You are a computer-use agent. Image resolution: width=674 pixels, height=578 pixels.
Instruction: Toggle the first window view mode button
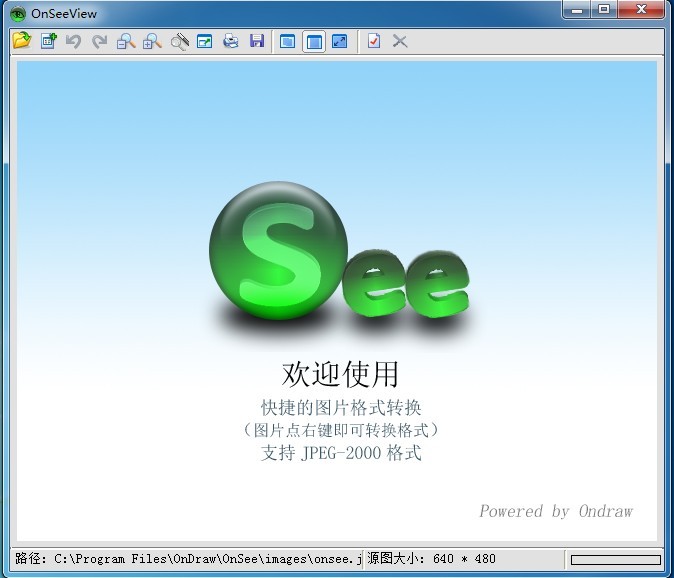click(x=288, y=41)
